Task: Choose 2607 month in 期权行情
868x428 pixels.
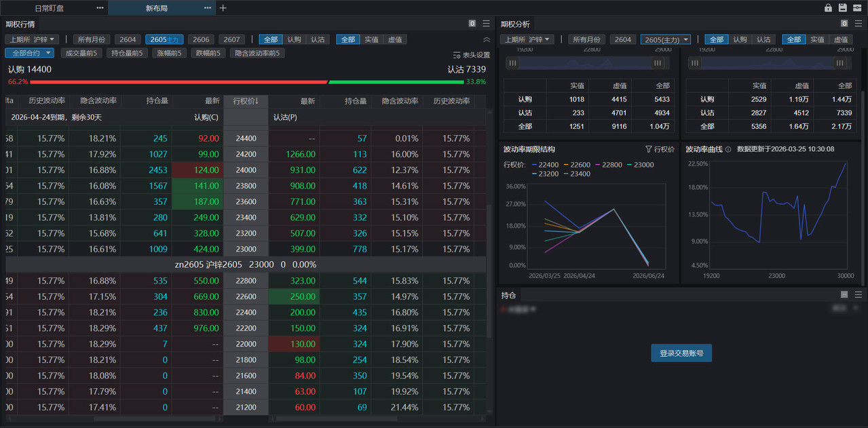Action: [x=232, y=39]
